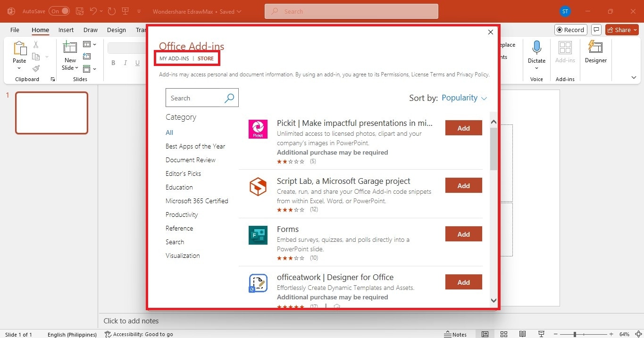Viewport: 644px width, 338px height.
Task: Start presentation from beginning icon
Action: click(125, 11)
